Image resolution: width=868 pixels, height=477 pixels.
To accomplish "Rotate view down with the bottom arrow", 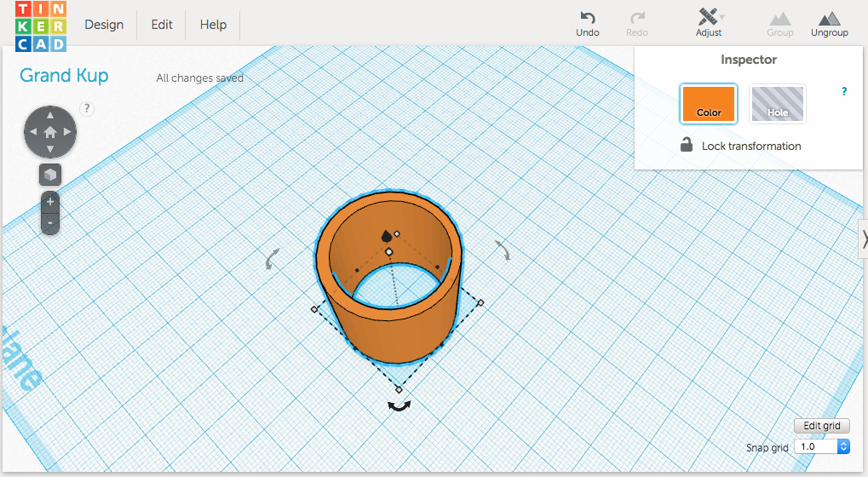I will tap(50, 149).
